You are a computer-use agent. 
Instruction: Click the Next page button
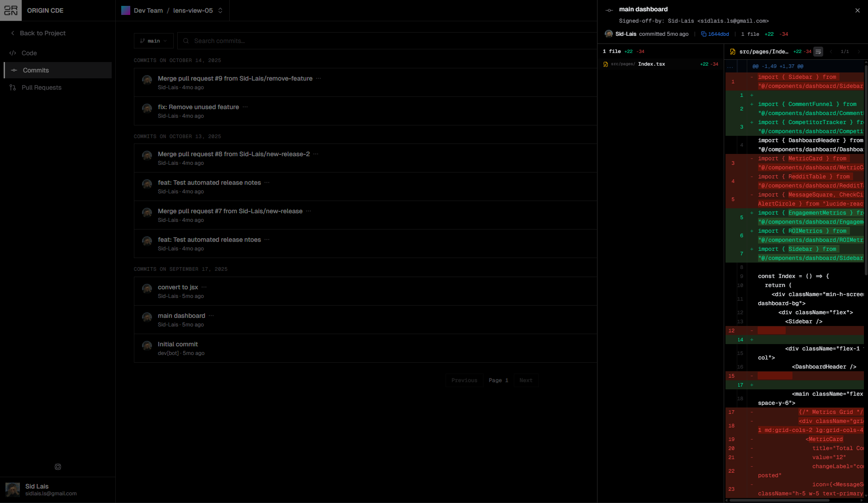pyautogui.click(x=526, y=380)
